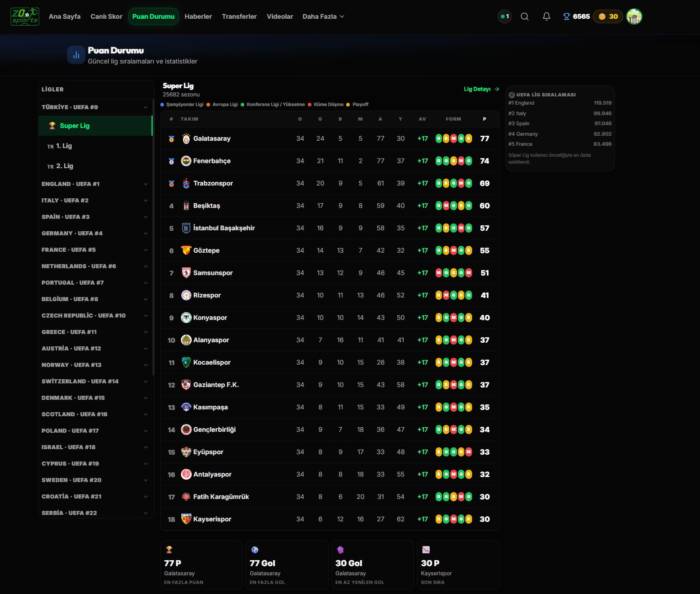Click the trophy points icon beside 6565
The image size is (700, 594).
(566, 16)
